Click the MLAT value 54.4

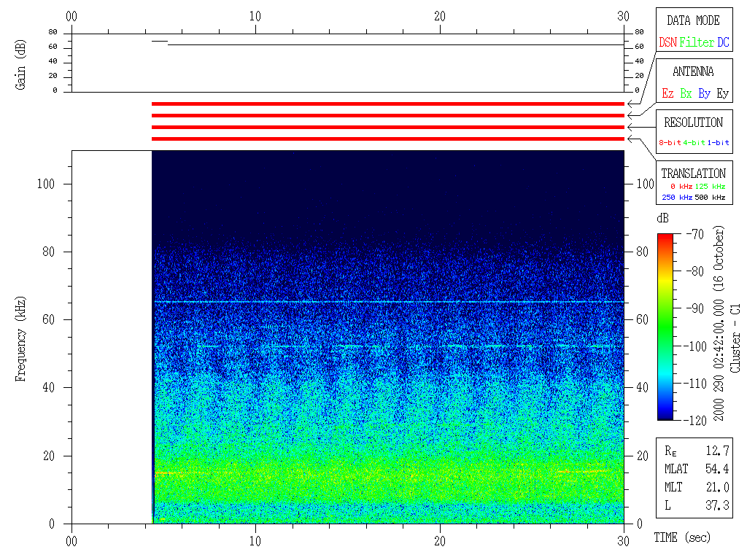point(718,468)
